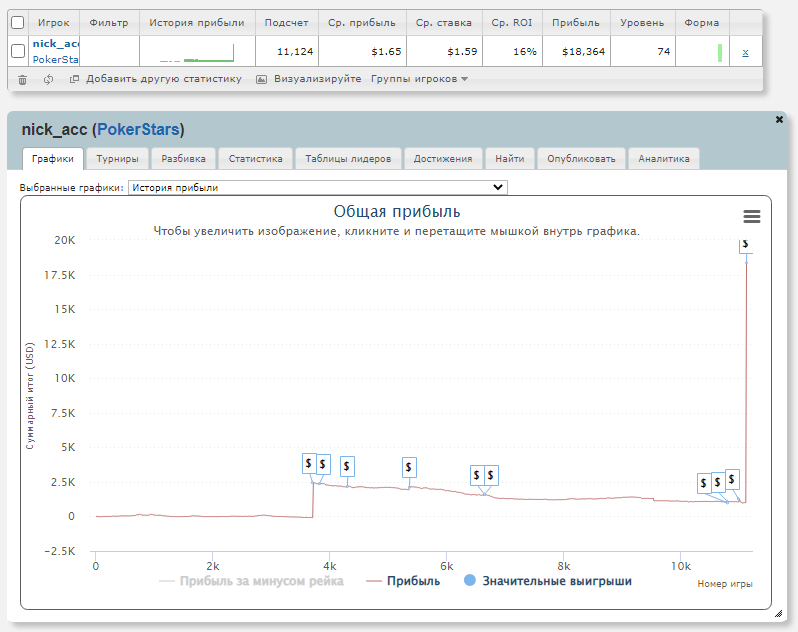Screen dimensions: 798x632
Task: Close the nick_acc panel with the X
Action: click(780, 119)
